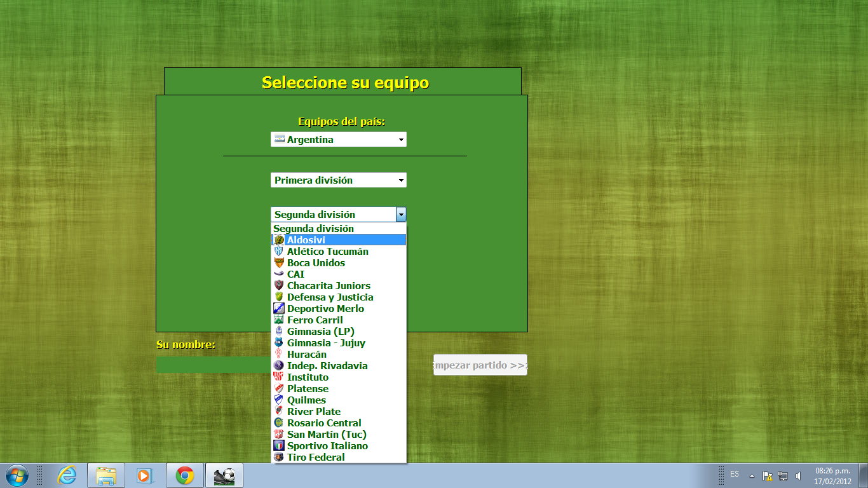Click the Rosario Central crest icon

tap(278, 423)
